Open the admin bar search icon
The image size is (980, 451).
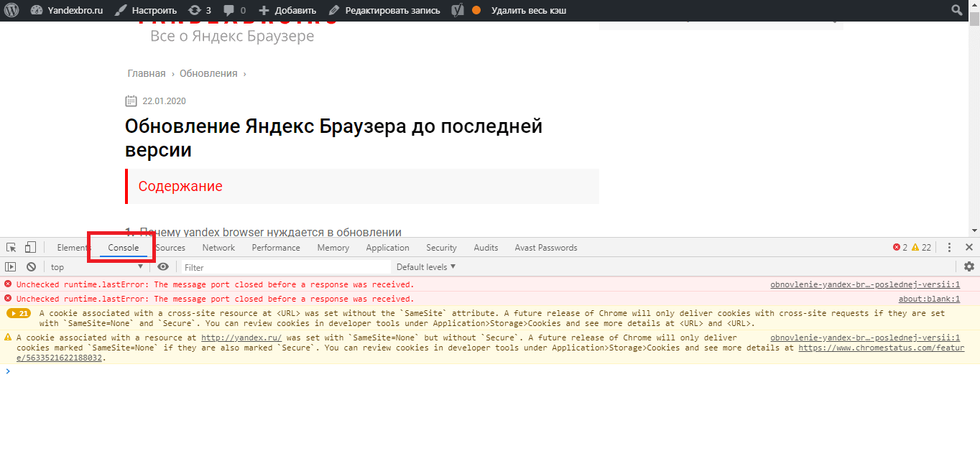point(956,10)
